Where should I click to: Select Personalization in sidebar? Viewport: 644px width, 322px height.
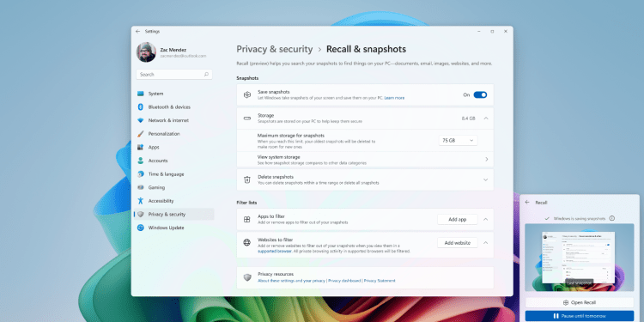pyautogui.click(x=173, y=134)
